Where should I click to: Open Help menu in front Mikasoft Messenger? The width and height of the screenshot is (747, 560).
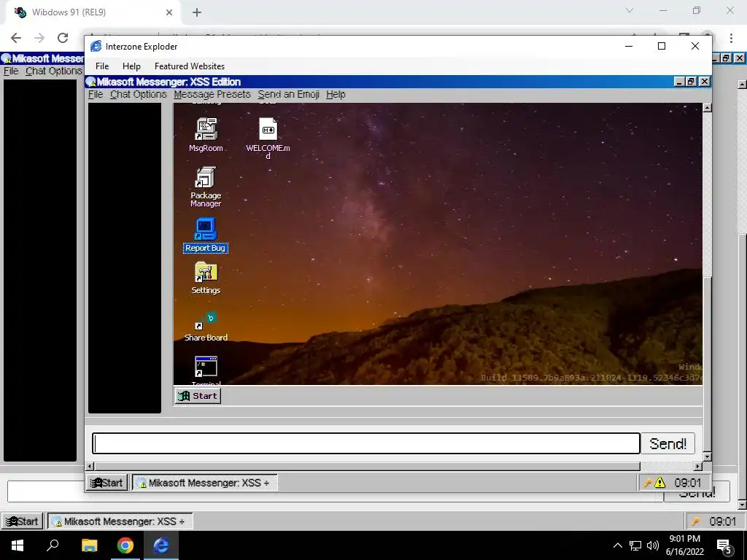[x=336, y=94]
